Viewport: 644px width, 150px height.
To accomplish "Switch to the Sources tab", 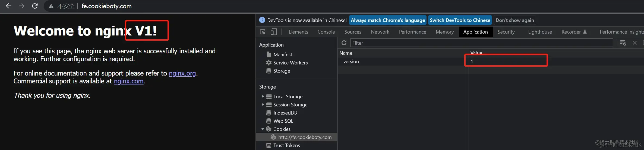I will [x=353, y=32].
